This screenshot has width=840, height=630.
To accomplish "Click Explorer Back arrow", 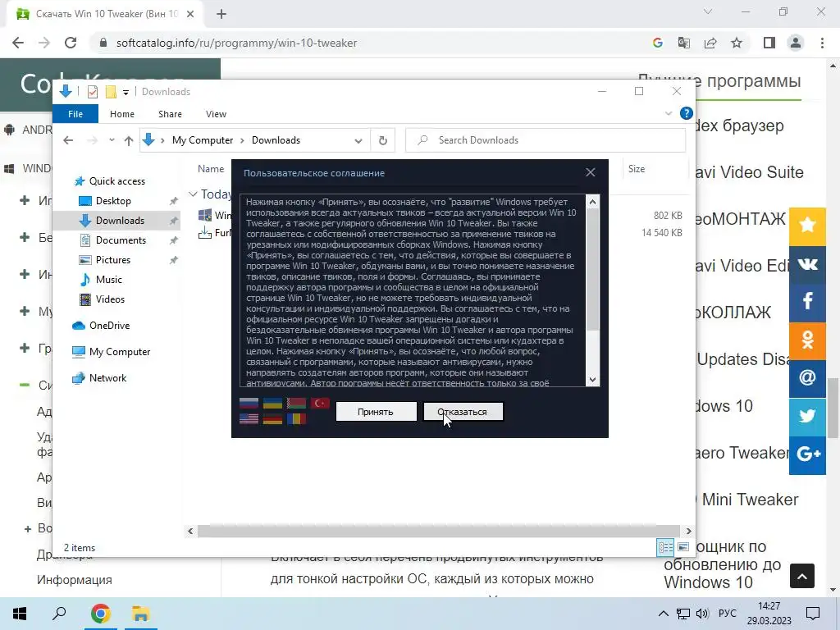I will coord(68,140).
